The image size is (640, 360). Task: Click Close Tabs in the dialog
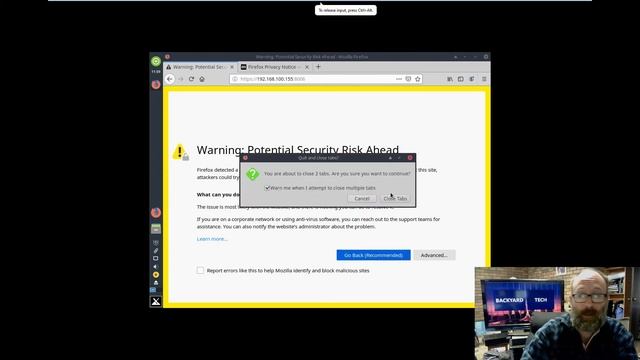[x=395, y=198]
